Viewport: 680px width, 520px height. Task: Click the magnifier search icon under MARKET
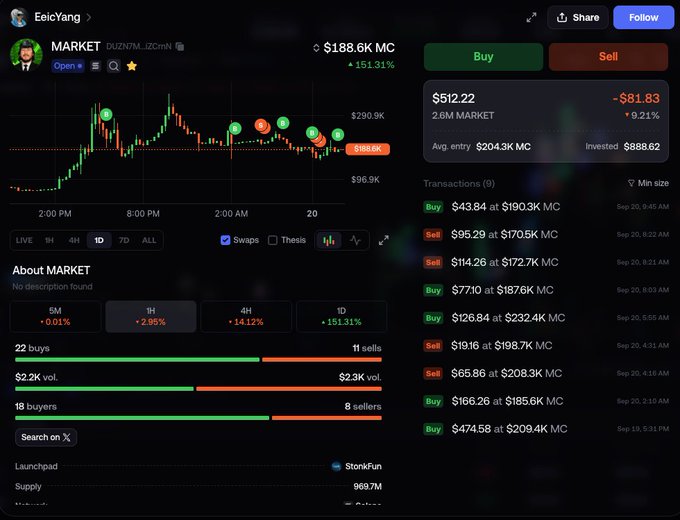[114, 66]
